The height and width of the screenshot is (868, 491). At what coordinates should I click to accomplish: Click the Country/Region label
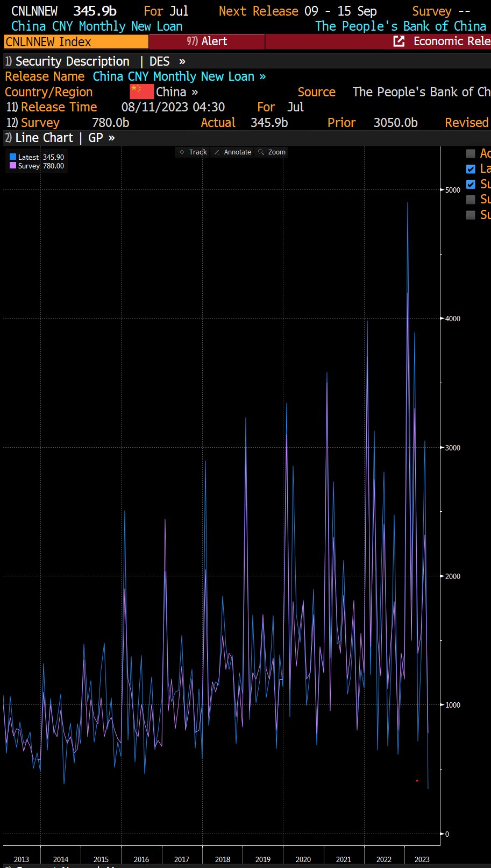pos(49,92)
